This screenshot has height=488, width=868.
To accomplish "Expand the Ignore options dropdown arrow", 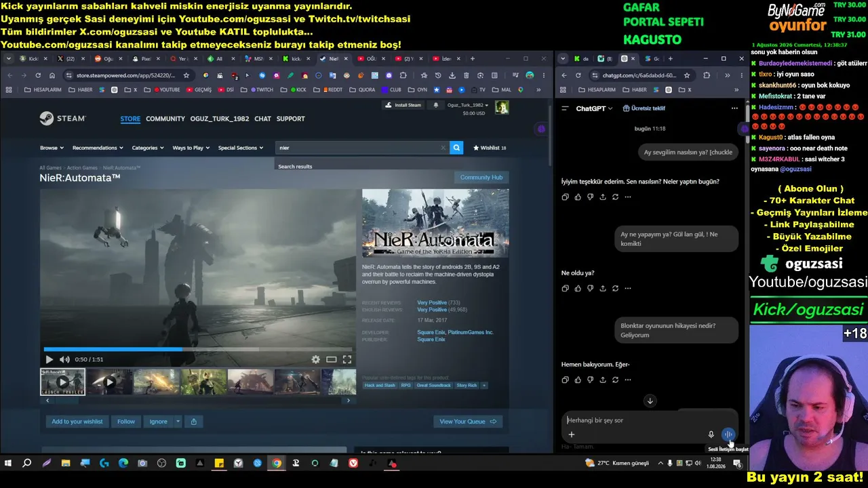I will coord(178,422).
